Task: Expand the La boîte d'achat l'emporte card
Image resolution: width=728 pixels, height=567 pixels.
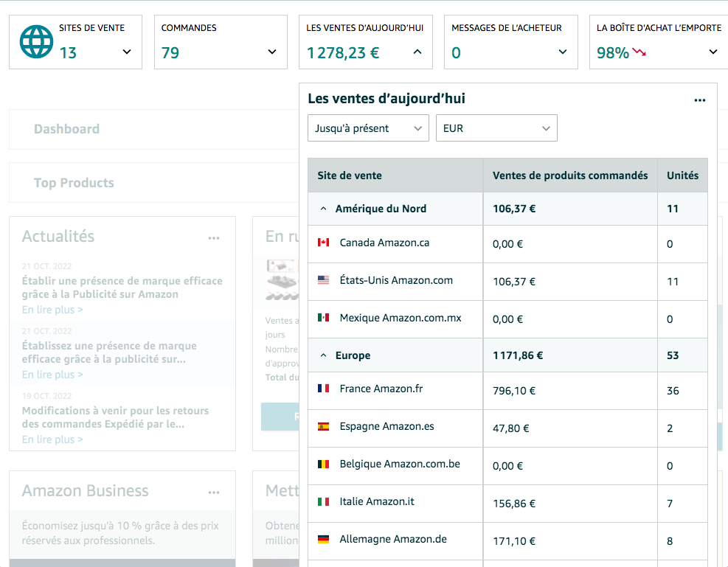Action: 713,52
